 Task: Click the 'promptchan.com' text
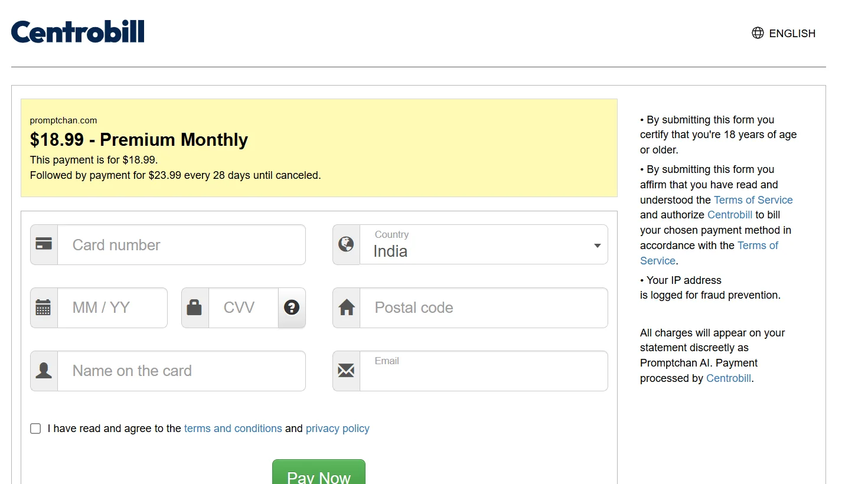click(63, 120)
